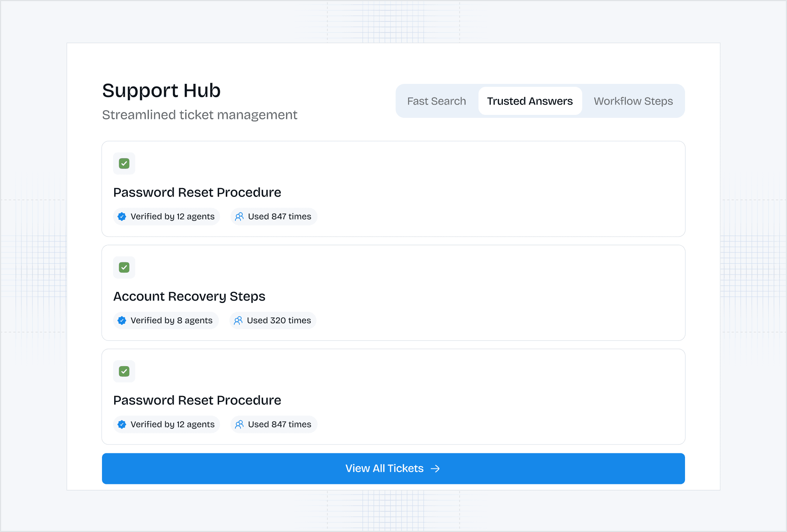Open the Account Recovery Steps title
The height and width of the screenshot is (532, 787).
click(189, 296)
